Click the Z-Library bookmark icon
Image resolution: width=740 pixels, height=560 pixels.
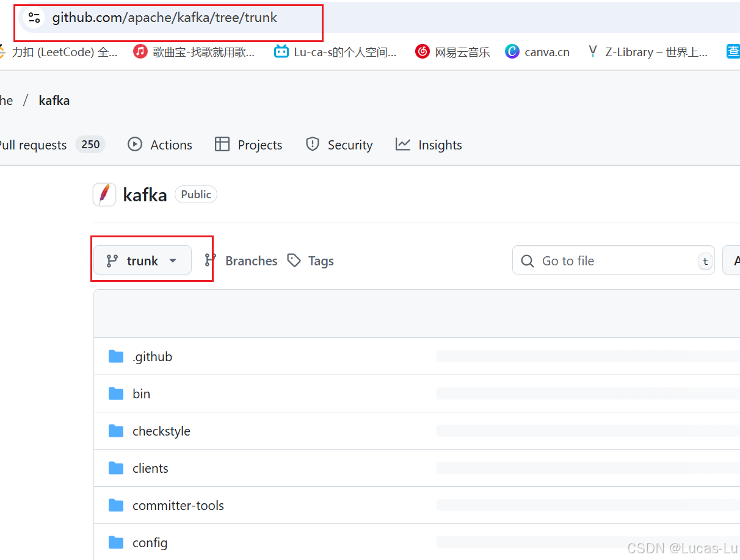coord(592,51)
